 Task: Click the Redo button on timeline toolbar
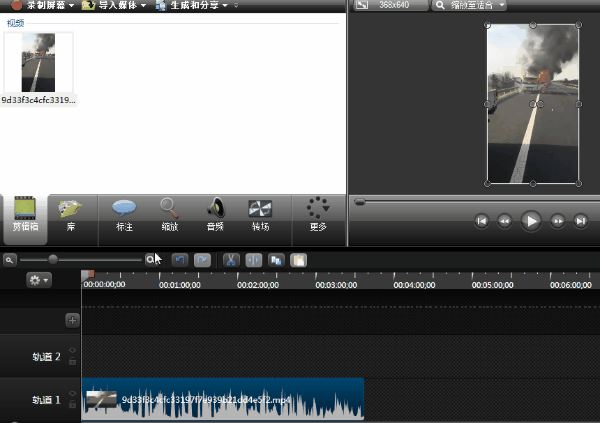click(202, 260)
